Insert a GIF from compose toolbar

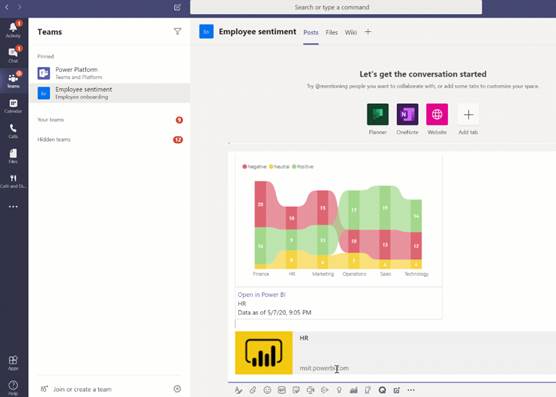(282, 390)
